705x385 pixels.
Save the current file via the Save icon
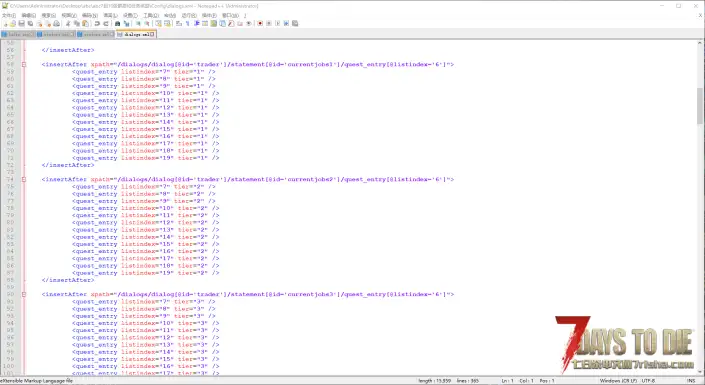22,23
